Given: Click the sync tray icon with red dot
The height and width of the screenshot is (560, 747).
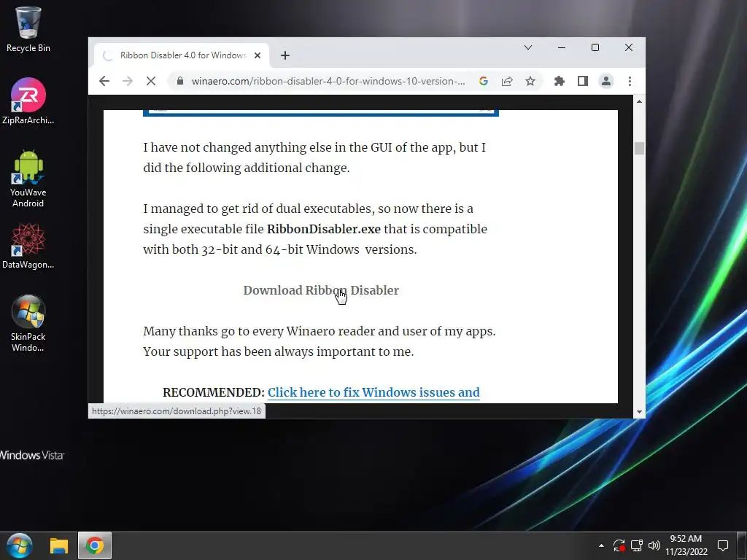Looking at the screenshot, I should (619, 545).
